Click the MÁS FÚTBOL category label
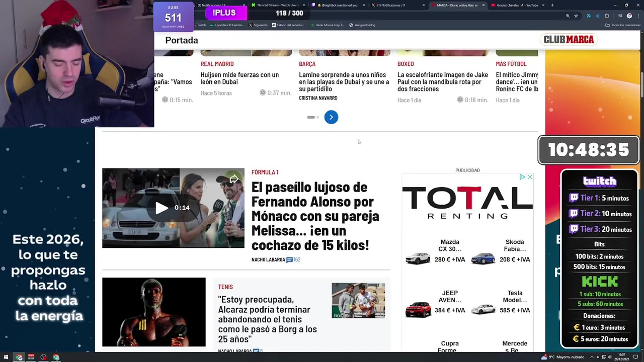 click(x=511, y=64)
